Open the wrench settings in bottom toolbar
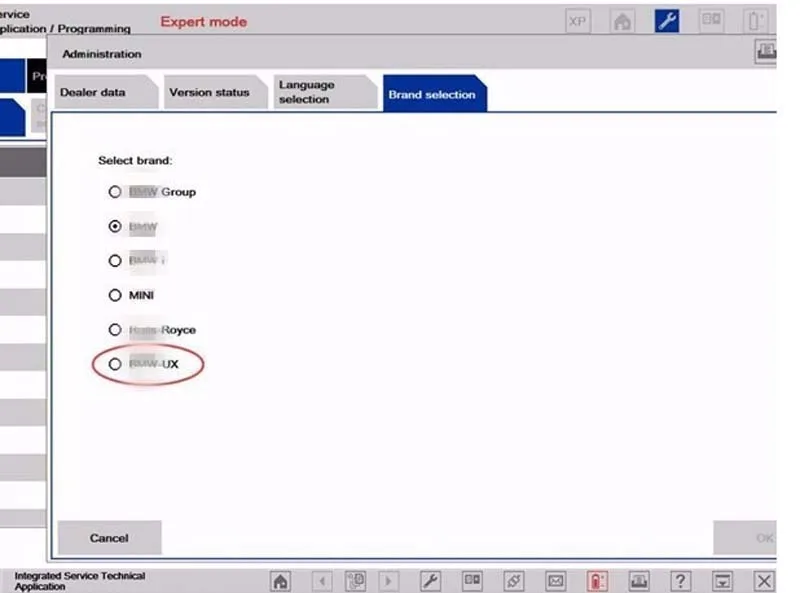Image resolution: width=800 pixels, height=593 pixels. (x=430, y=581)
